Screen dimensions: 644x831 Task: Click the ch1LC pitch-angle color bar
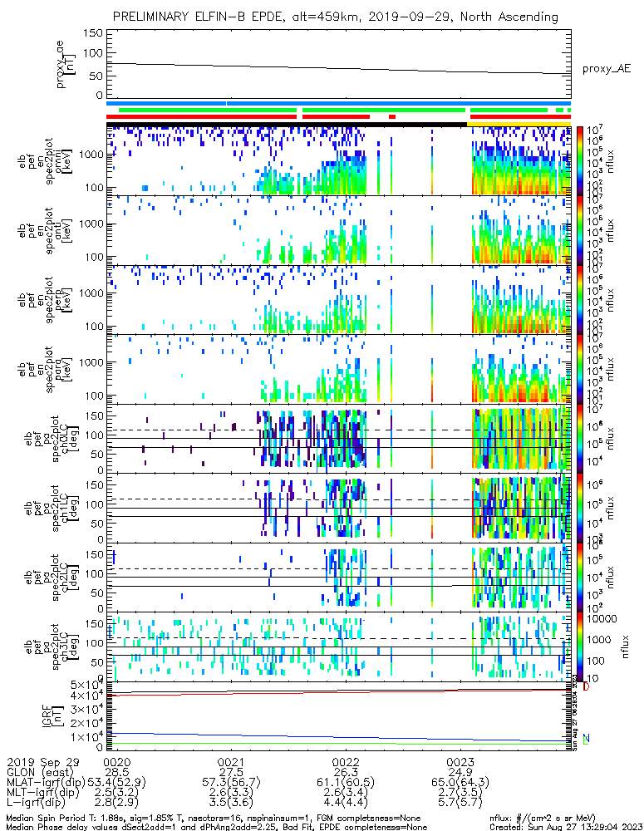point(580,508)
